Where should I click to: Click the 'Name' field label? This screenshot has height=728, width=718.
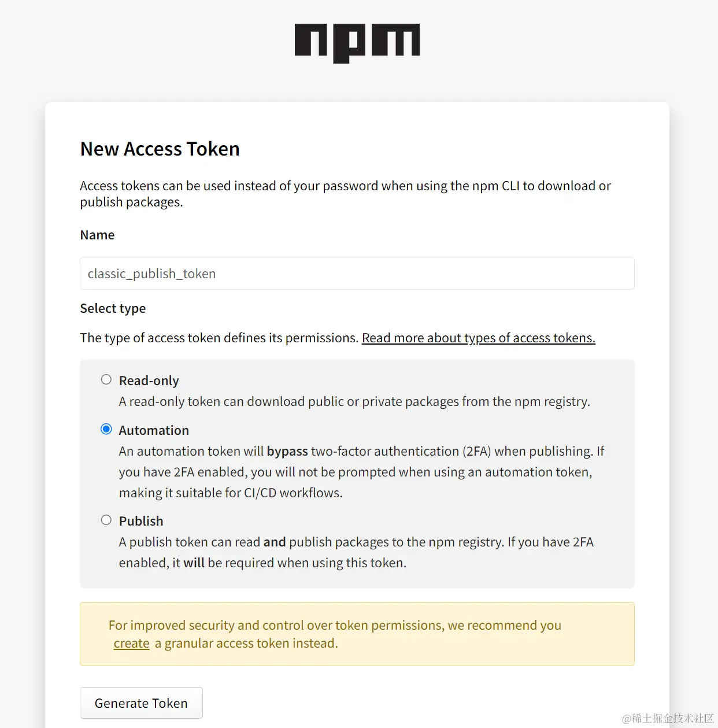[x=97, y=235]
